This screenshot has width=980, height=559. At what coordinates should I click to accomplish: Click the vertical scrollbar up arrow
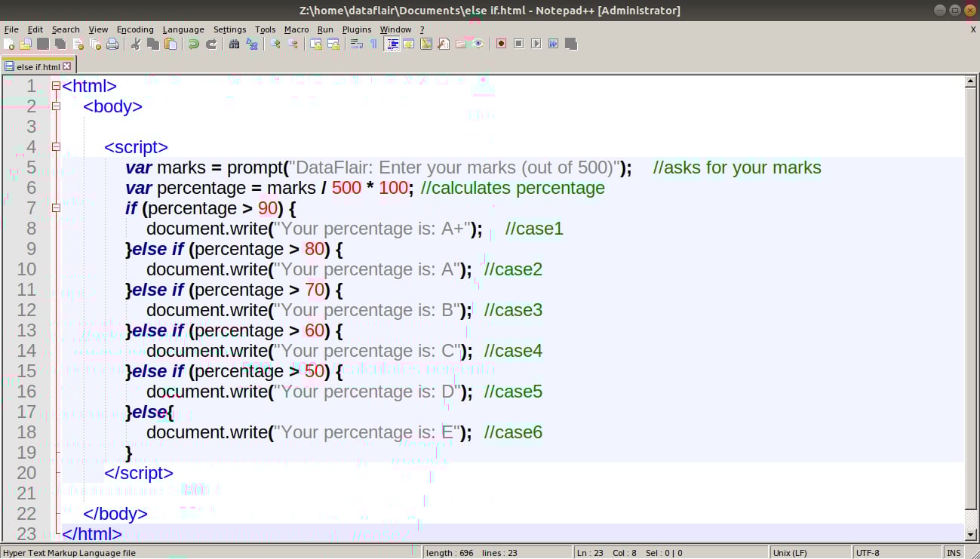[x=972, y=82]
